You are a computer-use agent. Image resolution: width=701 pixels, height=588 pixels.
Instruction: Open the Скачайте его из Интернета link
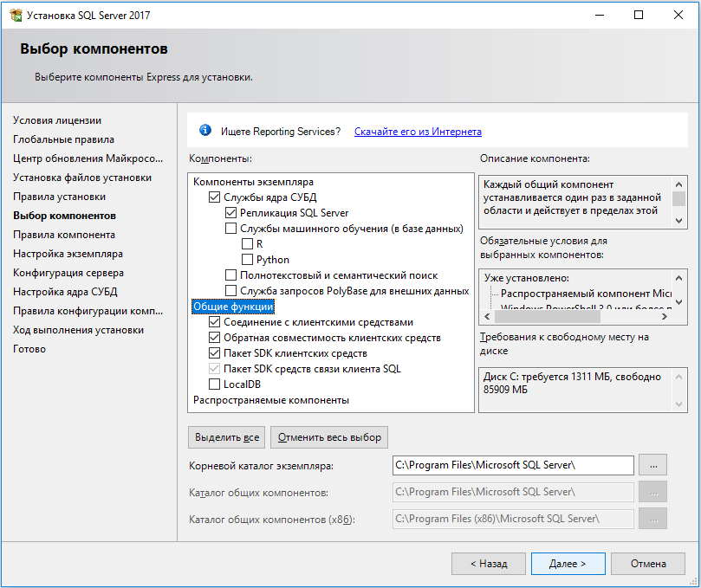point(418,132)
